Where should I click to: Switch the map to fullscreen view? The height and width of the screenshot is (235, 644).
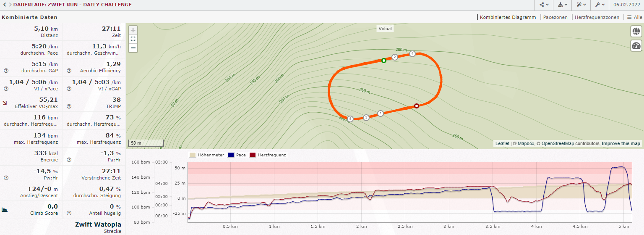click(x=133, y=39)
